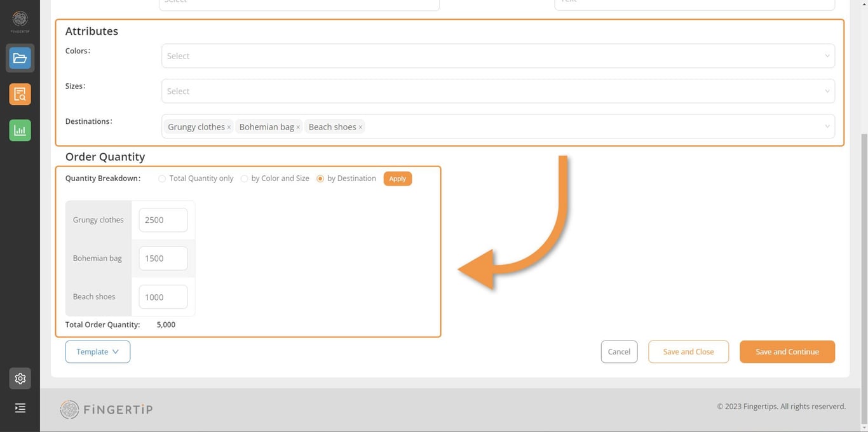This screenshot has height=432, width=868.
Task: Edit the Grungy clothes quantity field
Action: [x=163, y=220]
